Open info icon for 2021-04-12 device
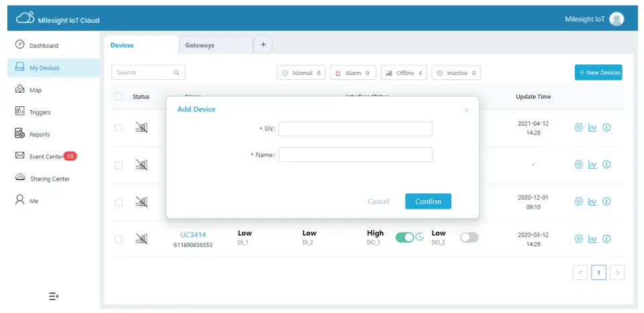644x313 pixels. pyautogui.click(x=606, y=128)
